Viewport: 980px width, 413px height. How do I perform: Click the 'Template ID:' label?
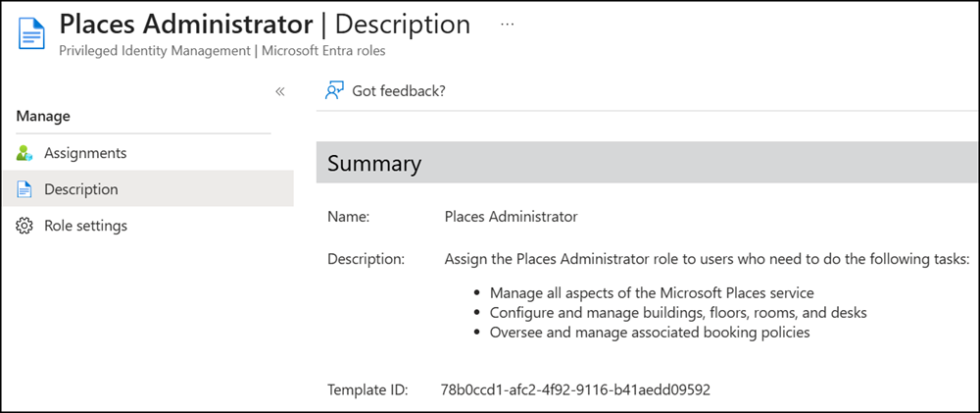click(367, 389)
